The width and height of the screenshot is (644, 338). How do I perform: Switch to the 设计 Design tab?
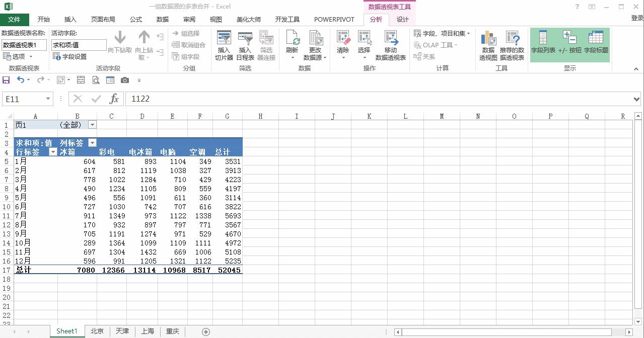(403, 20)
